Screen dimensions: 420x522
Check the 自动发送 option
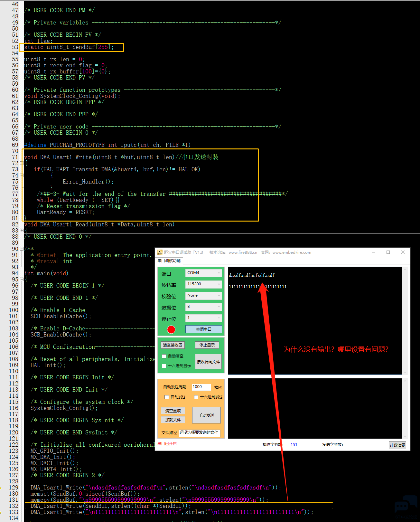167,397
